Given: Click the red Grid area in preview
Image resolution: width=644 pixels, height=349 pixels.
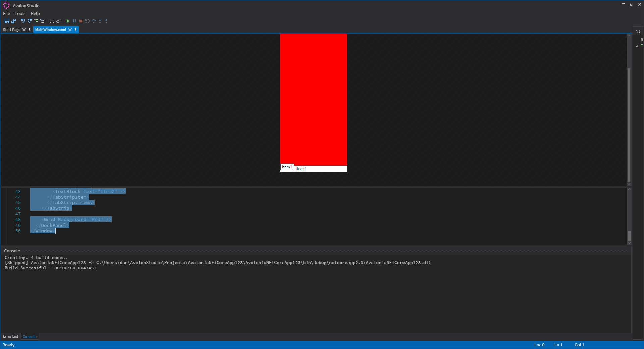Looking at the screenshot, I should 314,99.
